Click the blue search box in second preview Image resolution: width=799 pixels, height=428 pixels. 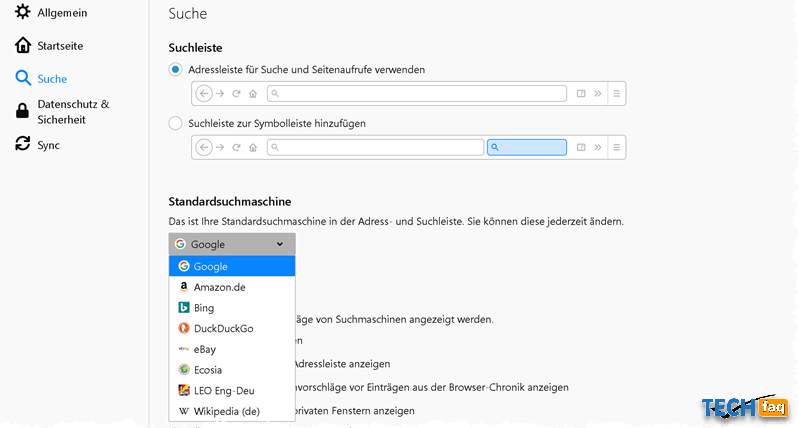click(x=527, y=147)
